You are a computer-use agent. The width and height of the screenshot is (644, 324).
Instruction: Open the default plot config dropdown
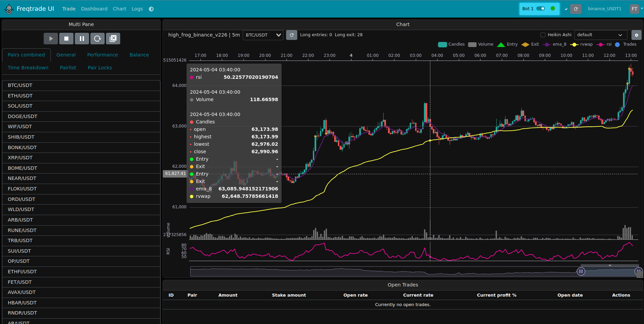600,35
